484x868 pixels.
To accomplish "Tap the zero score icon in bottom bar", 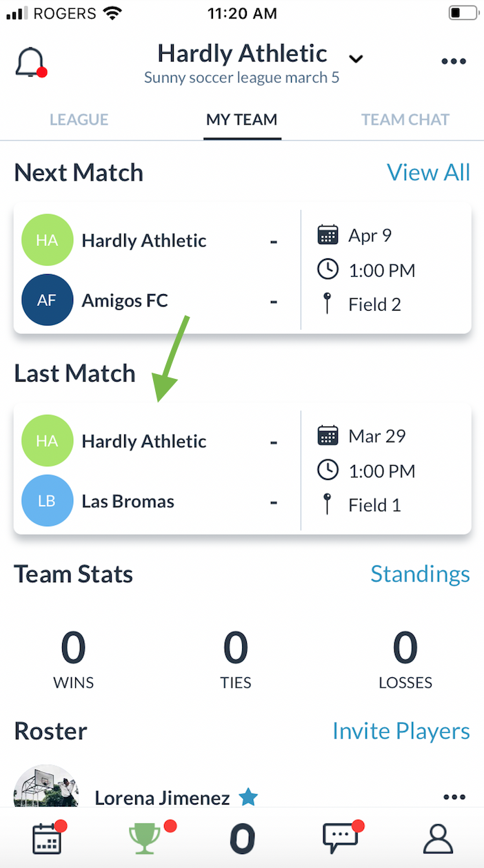I will tap(242, 838).
